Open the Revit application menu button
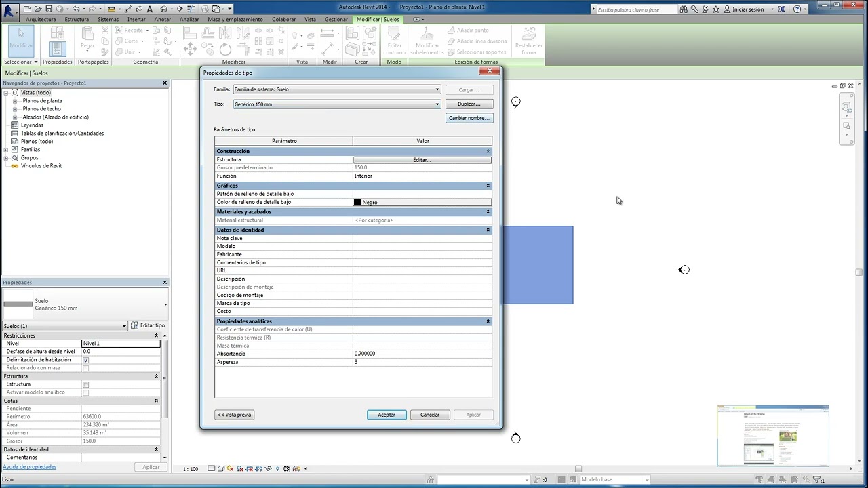The width and height of the screenshot is (868, 488). click(9, 12)
